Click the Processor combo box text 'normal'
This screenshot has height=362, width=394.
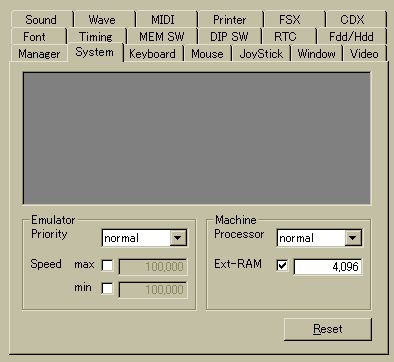(296, 238)
